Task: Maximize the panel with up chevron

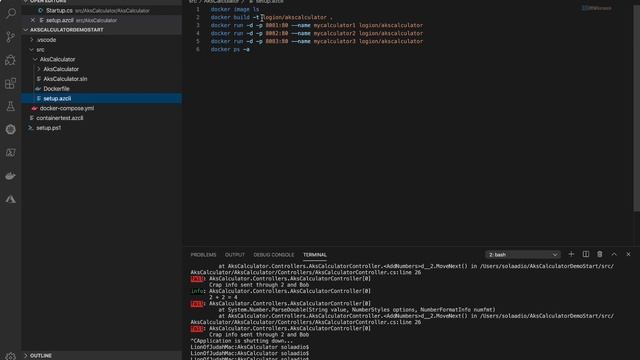Action: pos(614,254)
